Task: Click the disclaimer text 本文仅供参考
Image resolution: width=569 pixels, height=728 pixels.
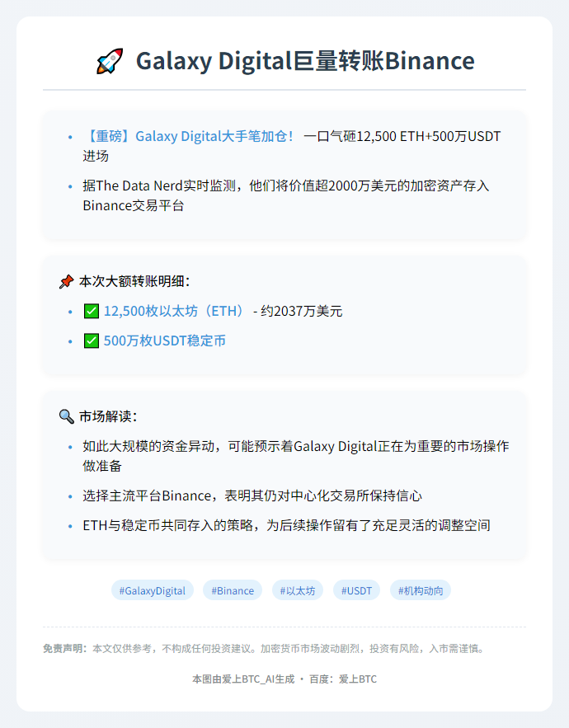Action: (122, 649)
